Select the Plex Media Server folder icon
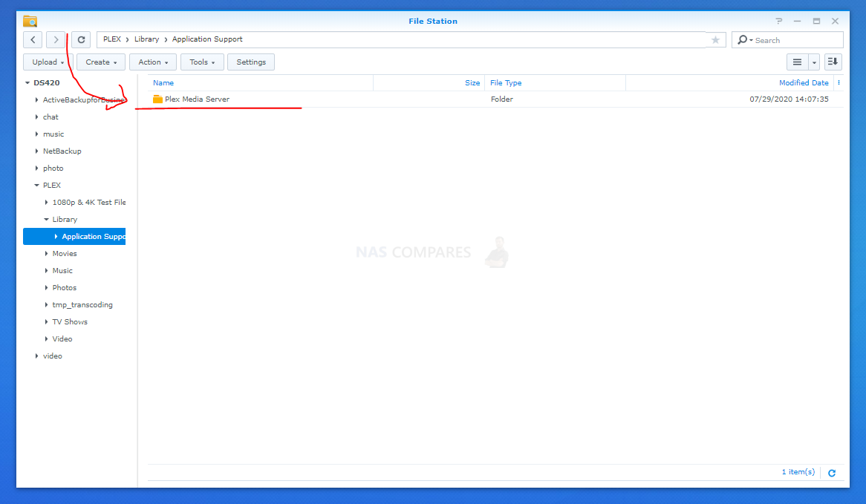 tap(157, 99)
